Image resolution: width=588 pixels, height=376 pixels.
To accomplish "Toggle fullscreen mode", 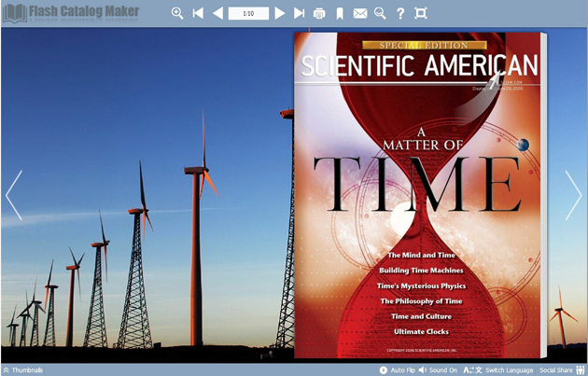I will [x=421, y=13].
